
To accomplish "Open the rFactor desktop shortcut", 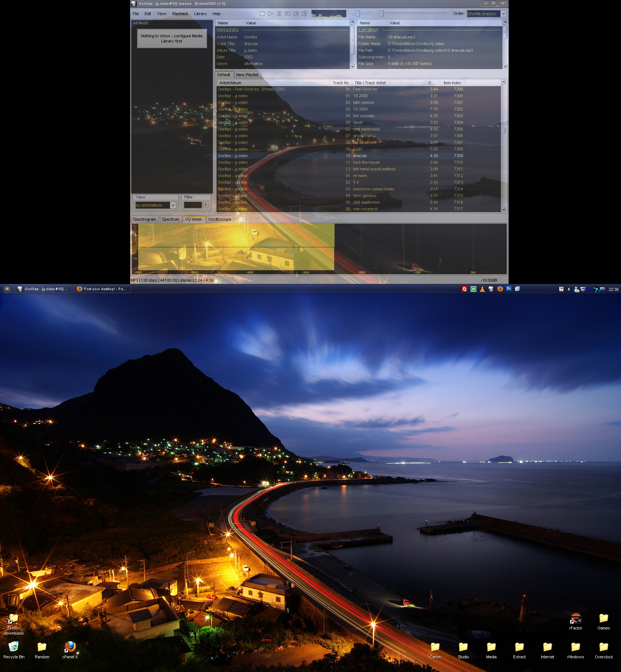I will click(x=576, y=621).
